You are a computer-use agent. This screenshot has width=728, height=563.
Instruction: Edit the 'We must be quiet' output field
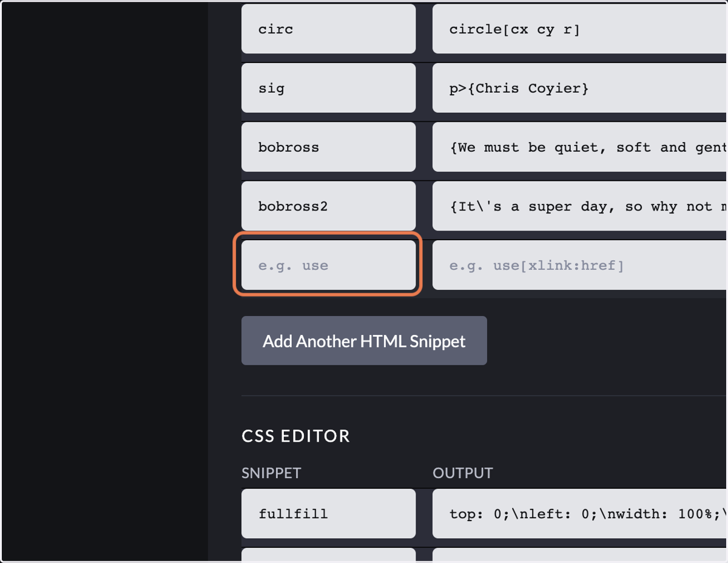pyautogui.click(x=580, y=147)
